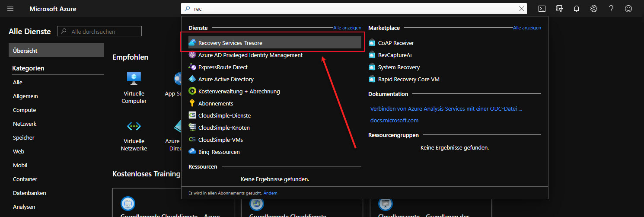Click the Bing-Ressourcen icon
This screenshot has width=644, height=217.
193,152
